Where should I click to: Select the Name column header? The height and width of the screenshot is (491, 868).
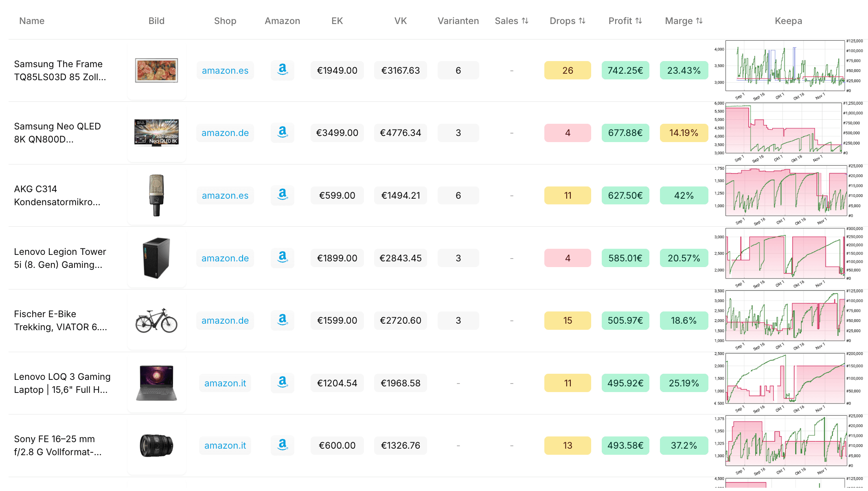(32, 21)
